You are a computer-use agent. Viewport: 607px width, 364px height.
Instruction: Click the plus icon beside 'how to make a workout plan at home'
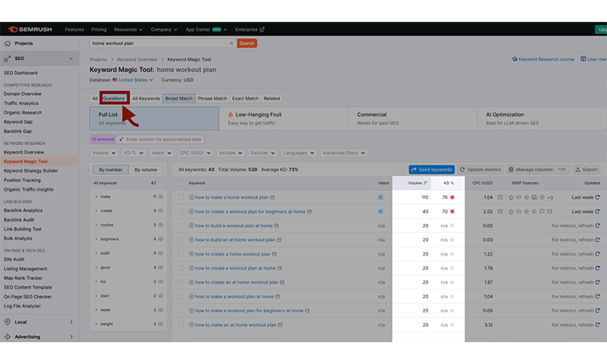tap(191, 297)
